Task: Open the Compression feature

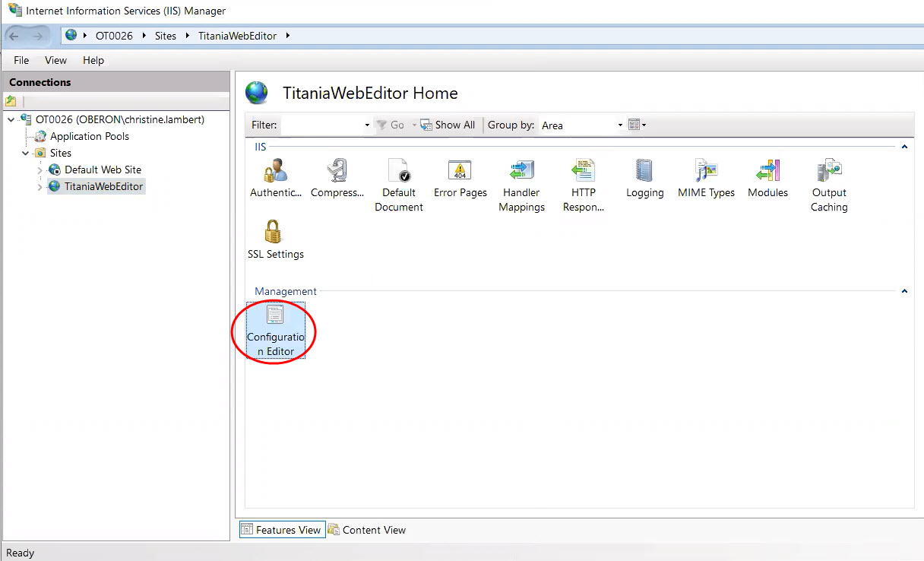Action: click(337, 179)
